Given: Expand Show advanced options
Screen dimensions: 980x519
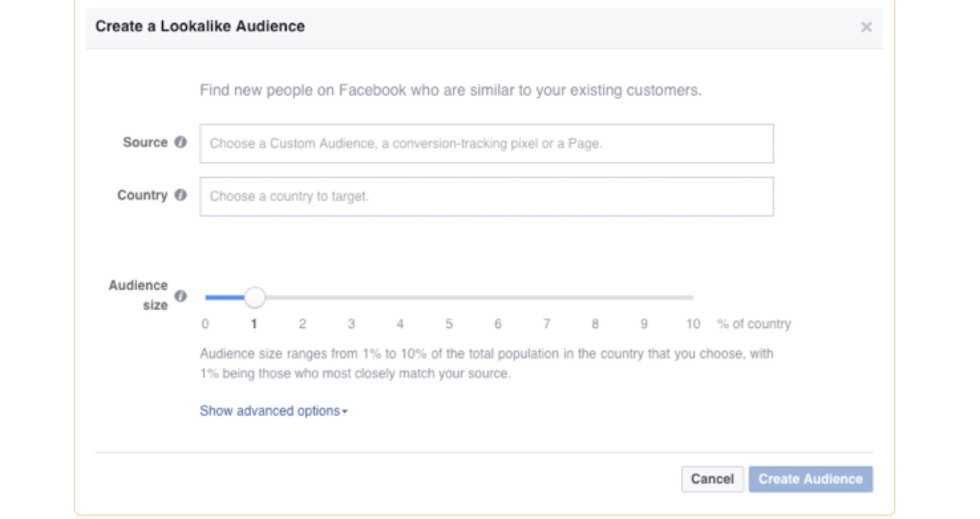Looking at the screenshot, I should pyautogui.click(x=273, y=411).
